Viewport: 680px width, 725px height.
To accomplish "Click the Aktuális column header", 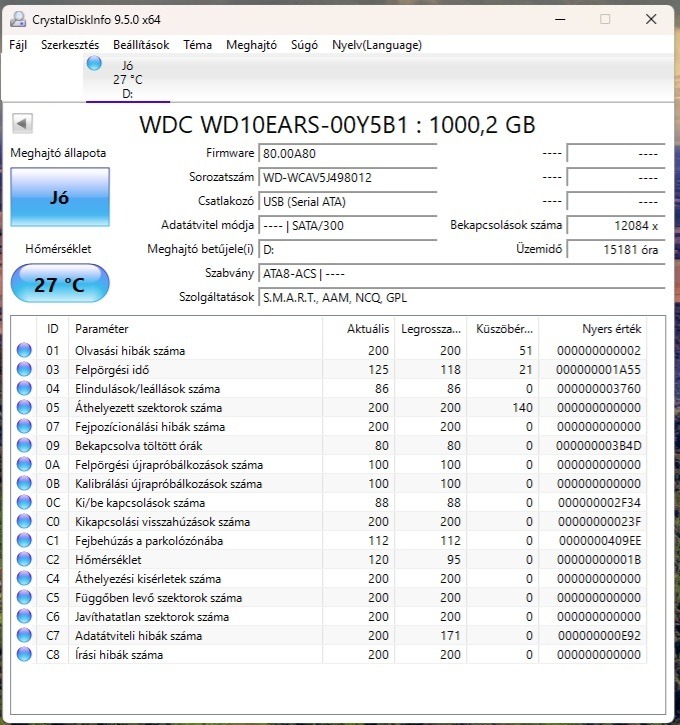I will 359,329.
